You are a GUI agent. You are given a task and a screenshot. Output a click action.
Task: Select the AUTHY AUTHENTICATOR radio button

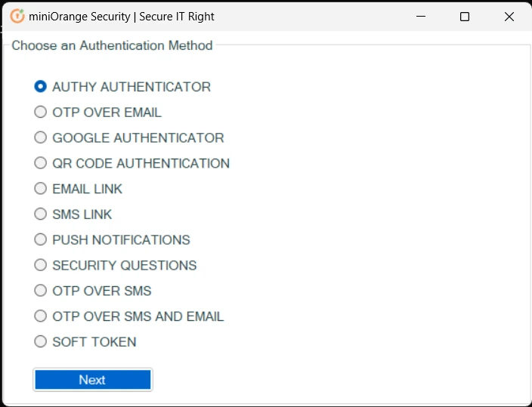[40, 87]
